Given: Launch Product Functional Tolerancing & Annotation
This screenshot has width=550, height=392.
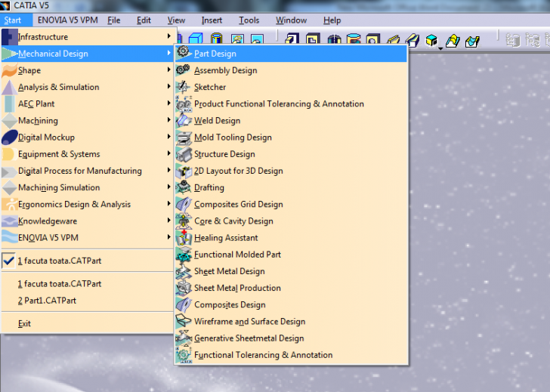Looking at the screenshot, I should 292,103.
